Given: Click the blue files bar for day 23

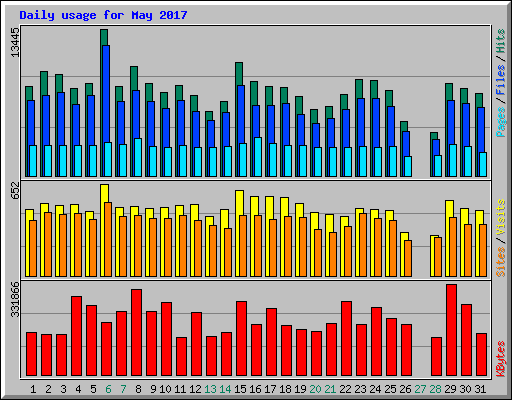Looking at the screenshot, I should (x=361, y=122).
